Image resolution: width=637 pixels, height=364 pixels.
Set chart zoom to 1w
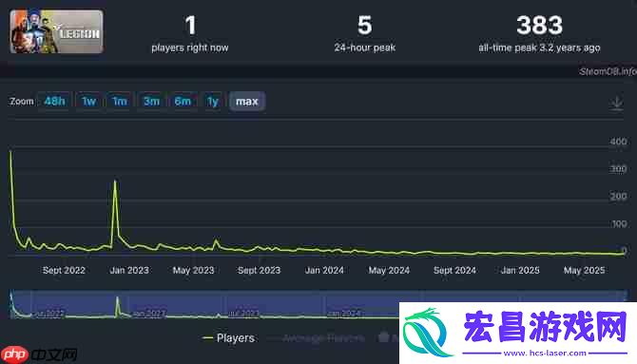(x=88, y=101)
